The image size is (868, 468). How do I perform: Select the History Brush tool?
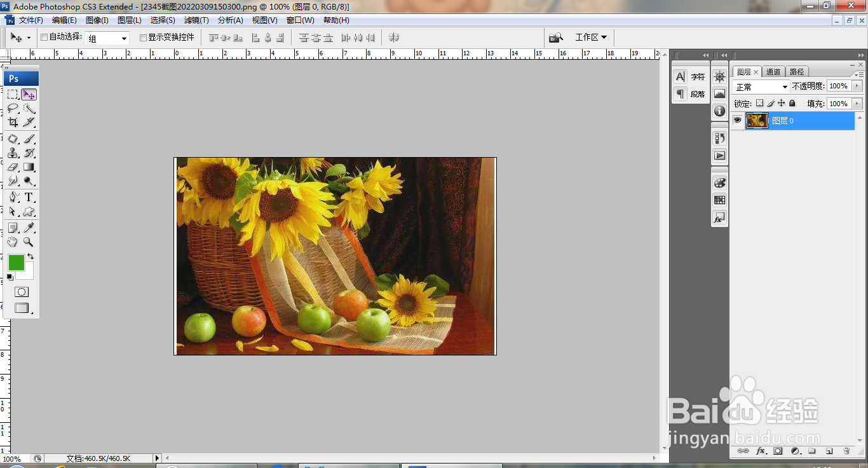(29, 153)
